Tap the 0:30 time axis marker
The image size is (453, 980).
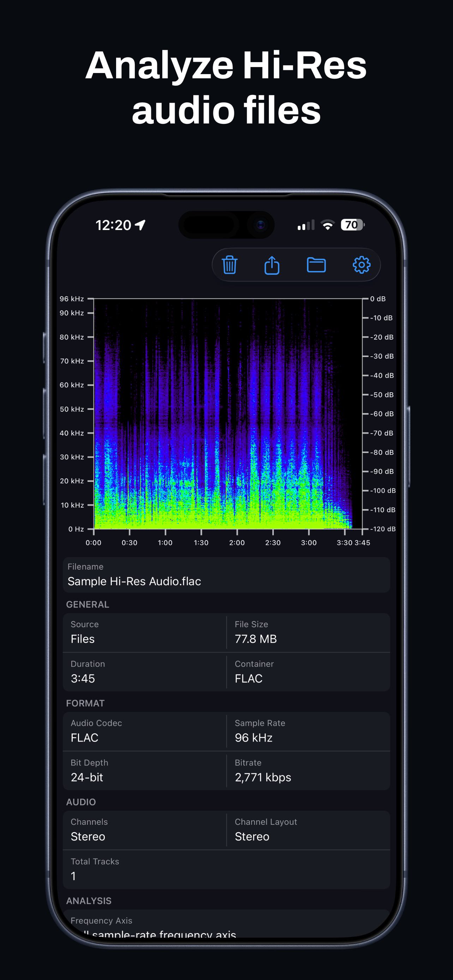click(129, 543)
